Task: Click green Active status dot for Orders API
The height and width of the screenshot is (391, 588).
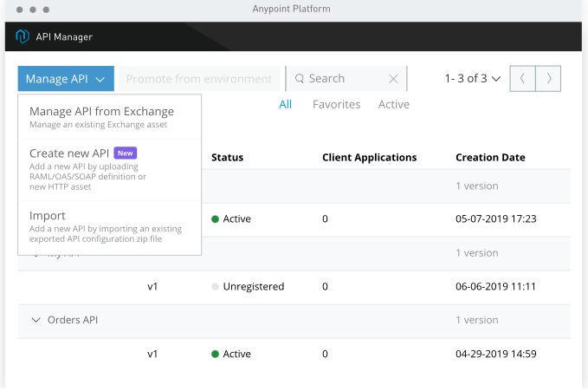Action: 215,354
